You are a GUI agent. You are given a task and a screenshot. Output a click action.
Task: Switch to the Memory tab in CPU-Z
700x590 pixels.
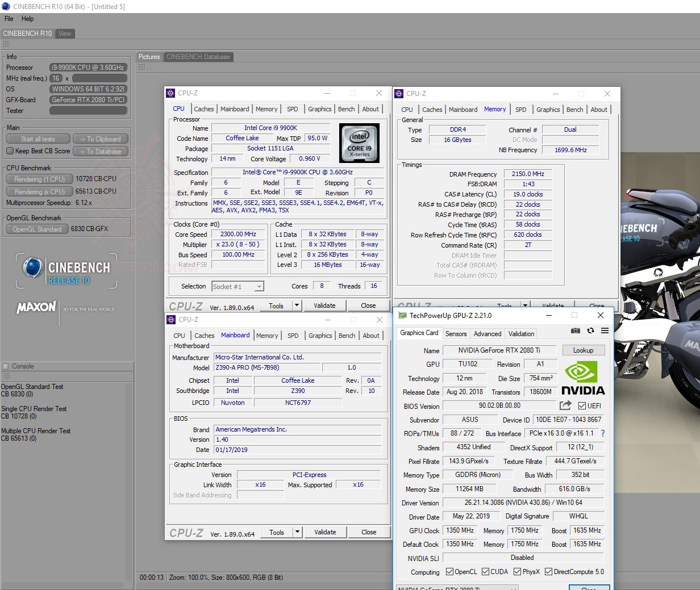click(266, 108)
